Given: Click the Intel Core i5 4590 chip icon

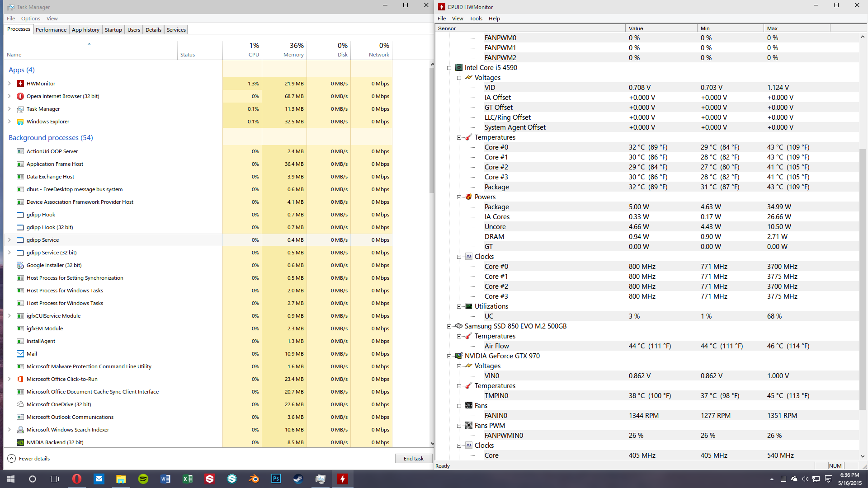Looking at the screenshot, I should click(x=459, y=68).
